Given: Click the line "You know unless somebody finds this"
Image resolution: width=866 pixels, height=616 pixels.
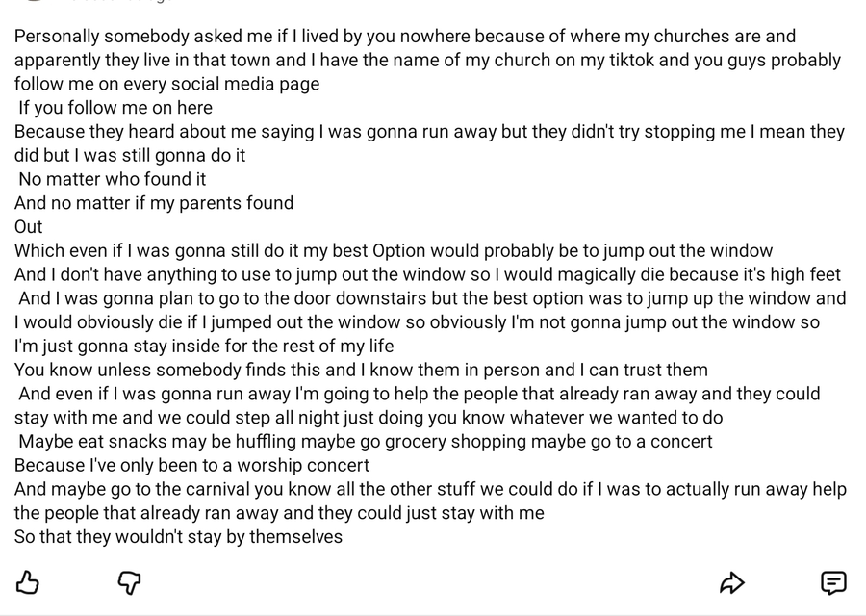Looking at the screenshot, I should [x=361, y=371].
